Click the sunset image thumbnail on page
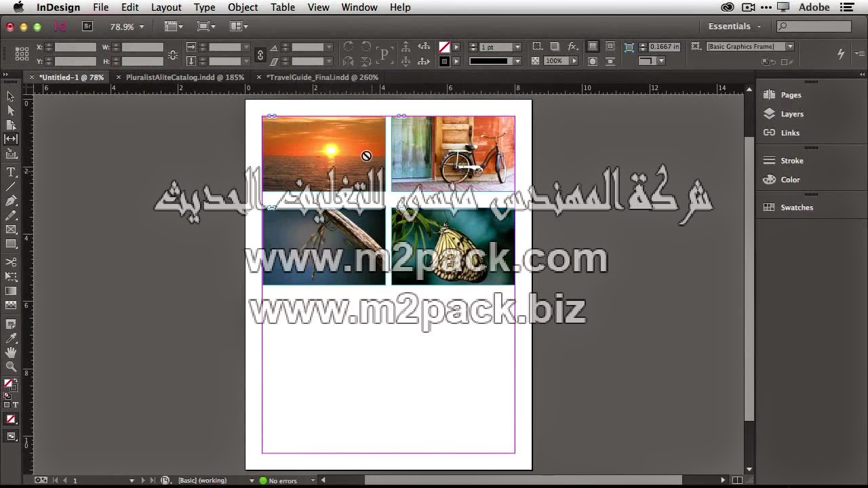Viewport: 868px width, 488px height. [323, 154]
